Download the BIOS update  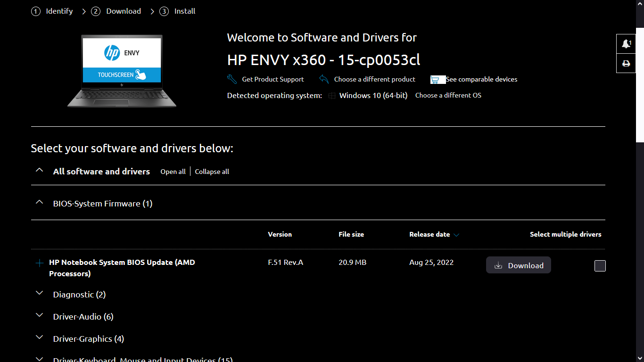point(519,265)
